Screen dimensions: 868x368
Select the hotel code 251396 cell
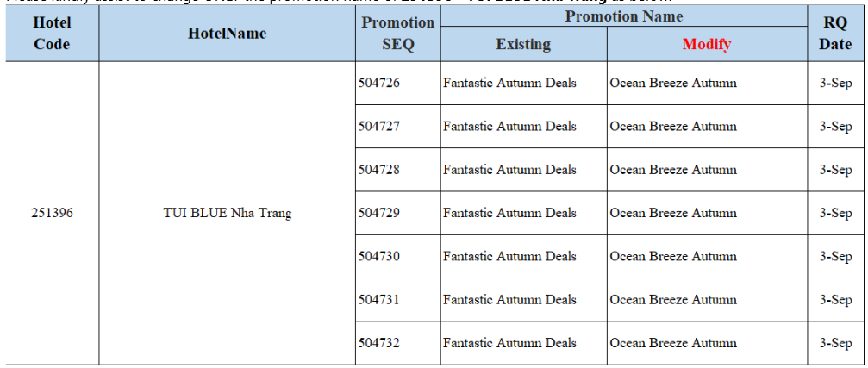click(x=52, y=213)
